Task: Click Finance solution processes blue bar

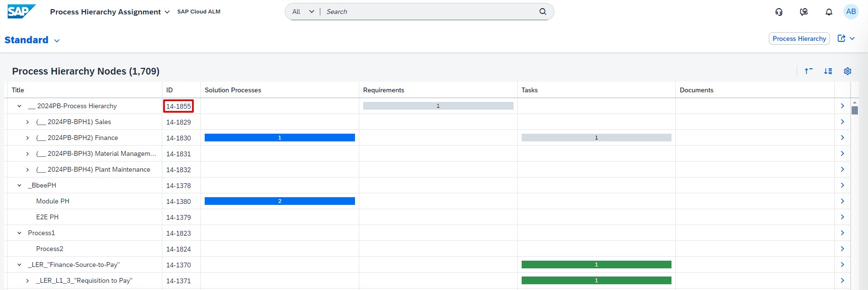Action: (280, 138)
